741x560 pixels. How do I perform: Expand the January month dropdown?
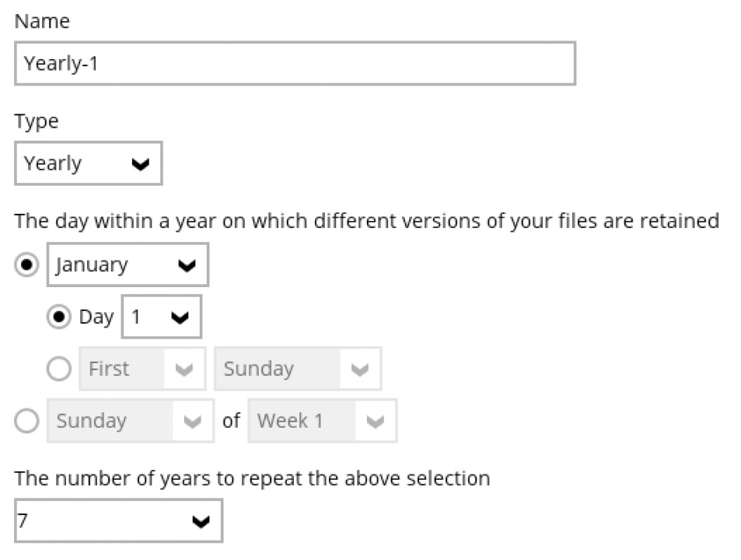[x=128, y=264]
